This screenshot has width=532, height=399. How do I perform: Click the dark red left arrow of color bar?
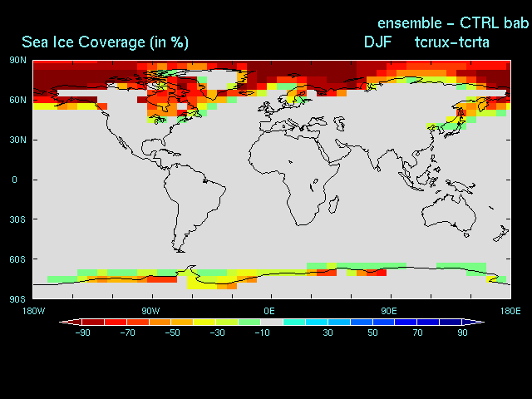pyautogui.click(x=71, y=322)
